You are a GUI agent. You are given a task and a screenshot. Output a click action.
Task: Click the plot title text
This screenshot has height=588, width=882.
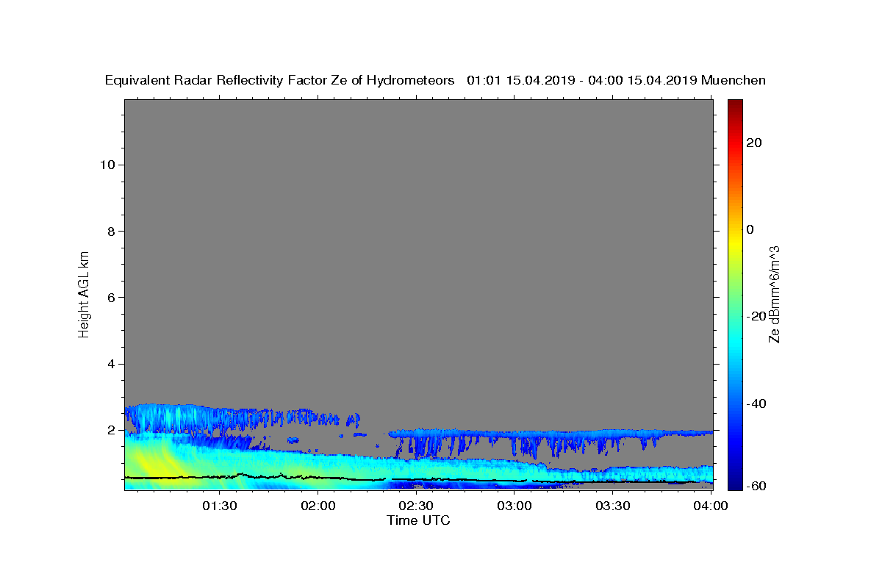435,81
